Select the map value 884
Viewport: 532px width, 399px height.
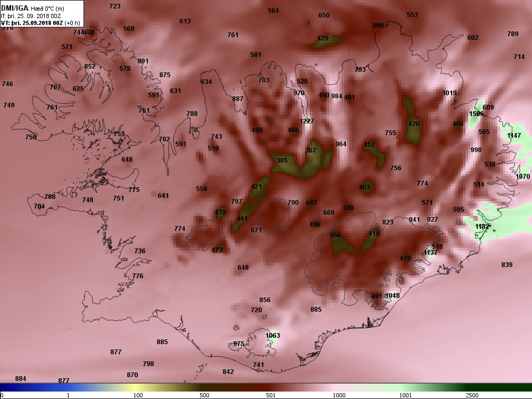[20, 379]
